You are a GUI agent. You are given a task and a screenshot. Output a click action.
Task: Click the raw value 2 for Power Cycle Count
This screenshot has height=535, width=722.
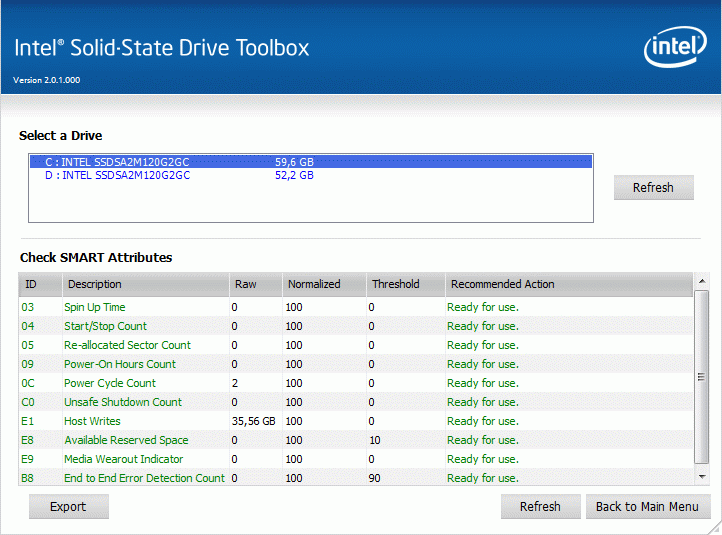[235, 383]
